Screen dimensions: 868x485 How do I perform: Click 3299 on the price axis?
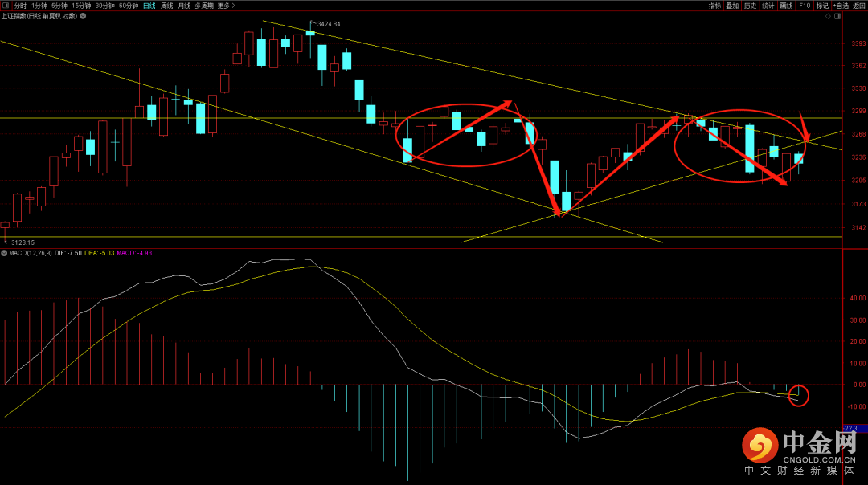858,111
